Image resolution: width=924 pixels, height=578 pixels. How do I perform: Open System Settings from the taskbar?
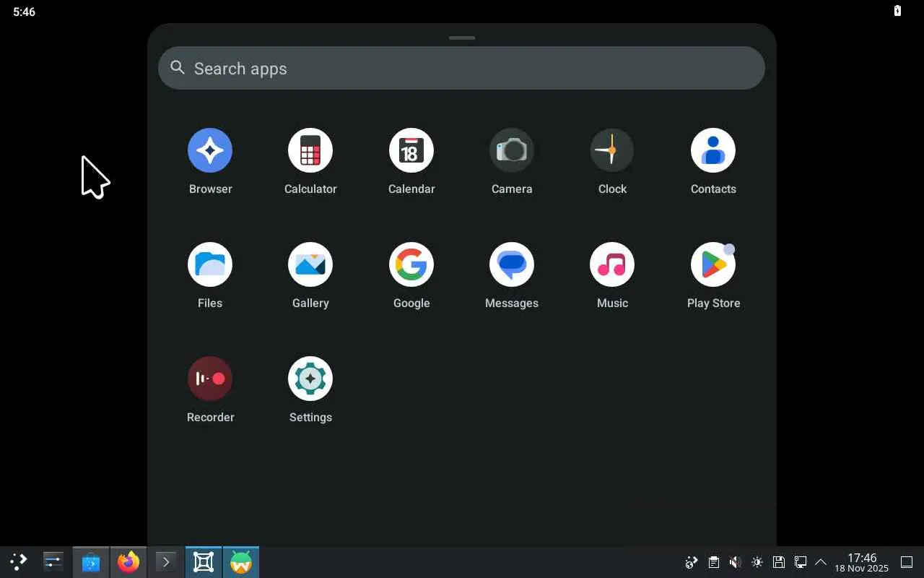(53, 561)
